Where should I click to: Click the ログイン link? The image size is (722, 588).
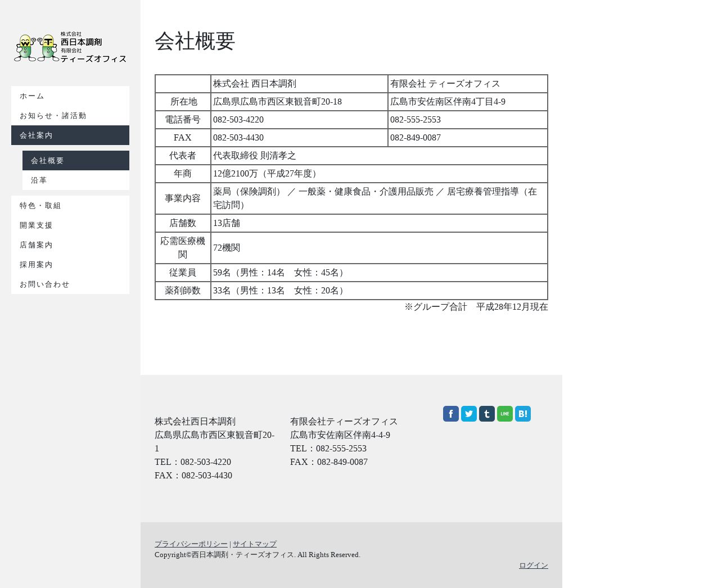(534, 566)
